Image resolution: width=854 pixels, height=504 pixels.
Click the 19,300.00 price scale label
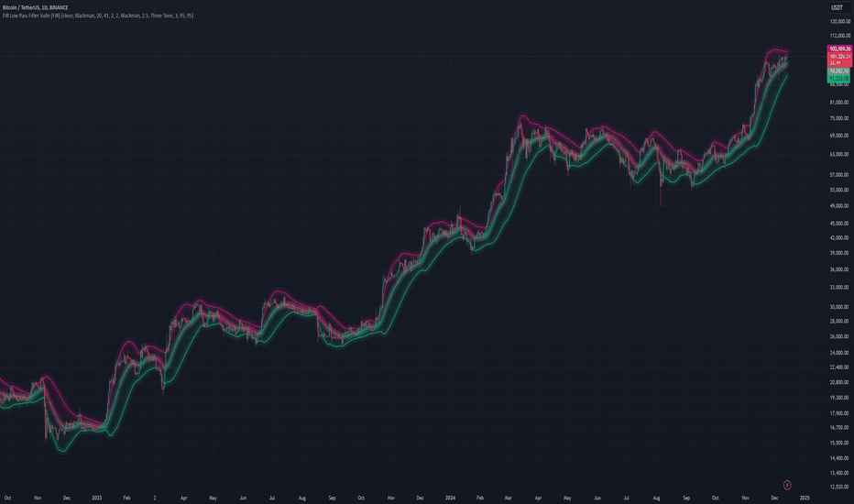(x=840, y=398)
